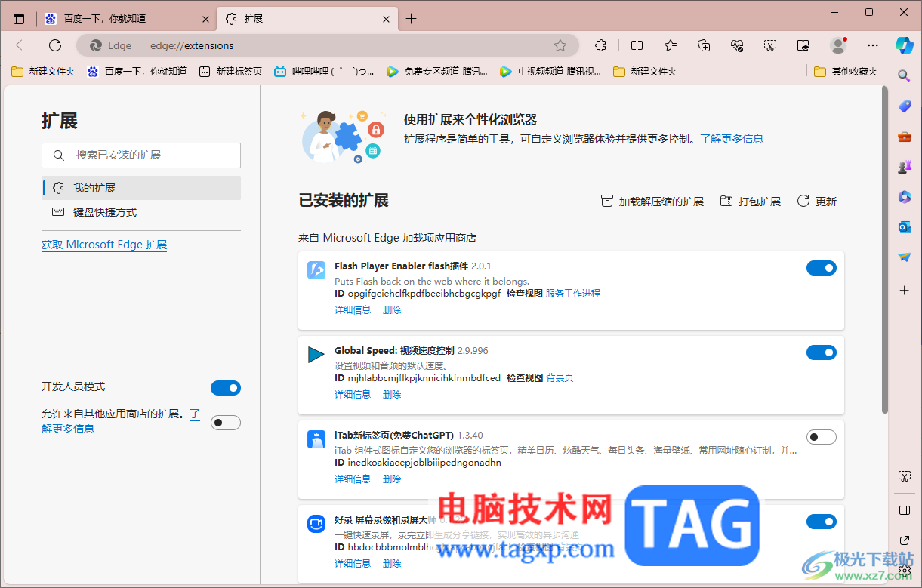Click the iTab extension icon
The image size is (922, 588).
click(316, 439)
